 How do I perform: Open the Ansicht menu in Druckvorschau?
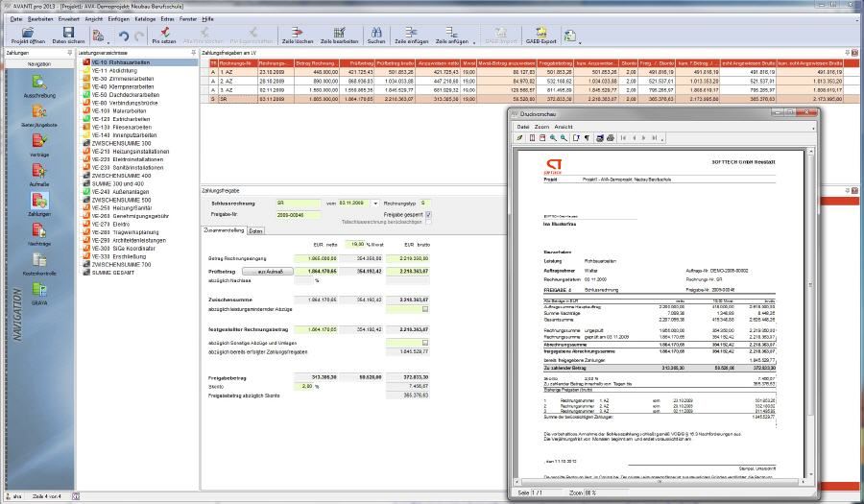(x=564, y=127)
